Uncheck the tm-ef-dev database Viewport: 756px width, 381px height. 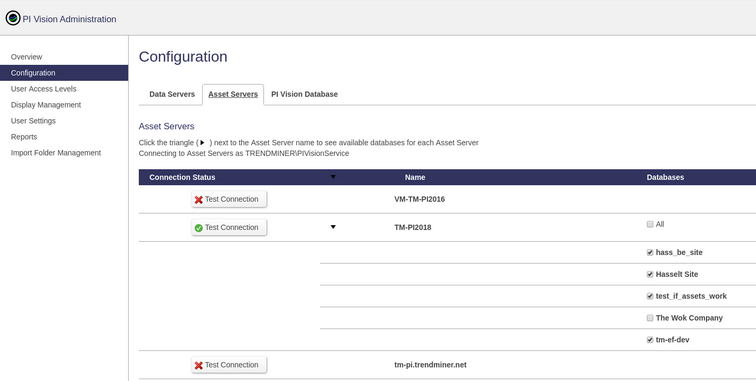[650, 340]
